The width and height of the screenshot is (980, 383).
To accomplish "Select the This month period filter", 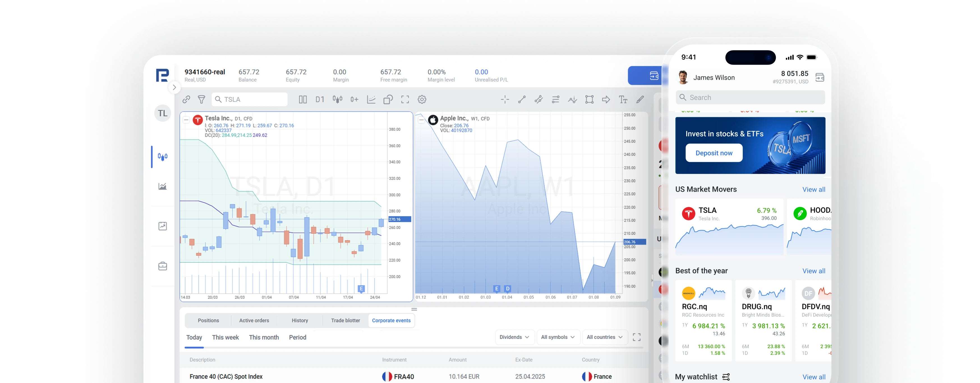I will [x=264, y=337].
